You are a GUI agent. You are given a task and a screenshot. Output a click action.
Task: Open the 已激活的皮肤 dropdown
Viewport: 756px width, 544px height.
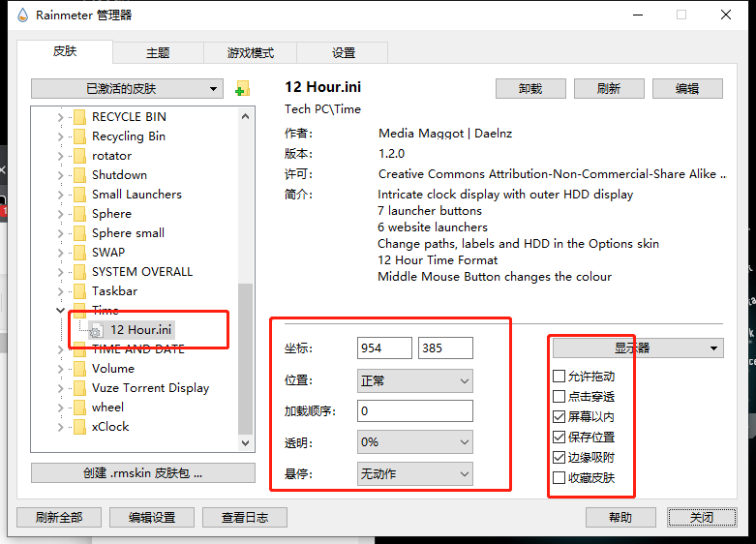tap(127, 89)
